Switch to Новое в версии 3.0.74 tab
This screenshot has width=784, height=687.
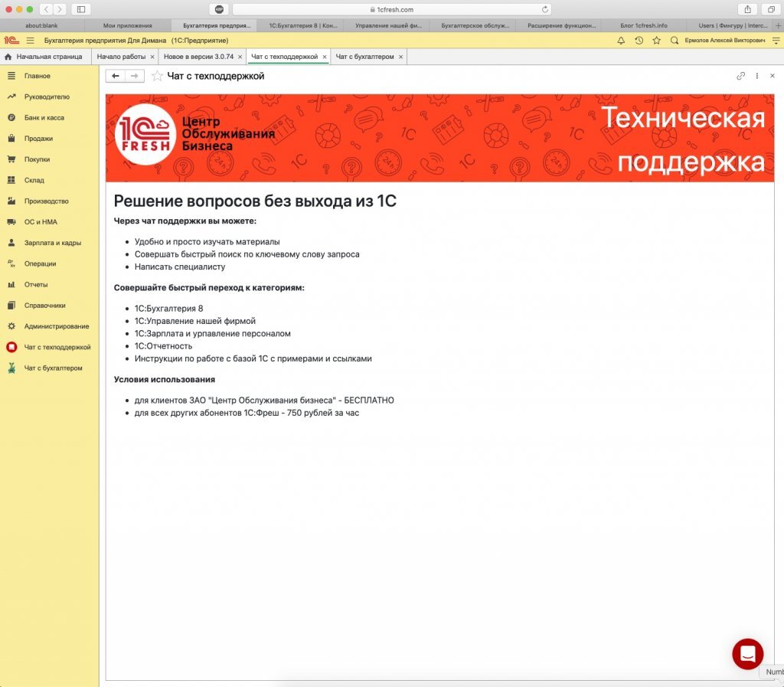198,57
